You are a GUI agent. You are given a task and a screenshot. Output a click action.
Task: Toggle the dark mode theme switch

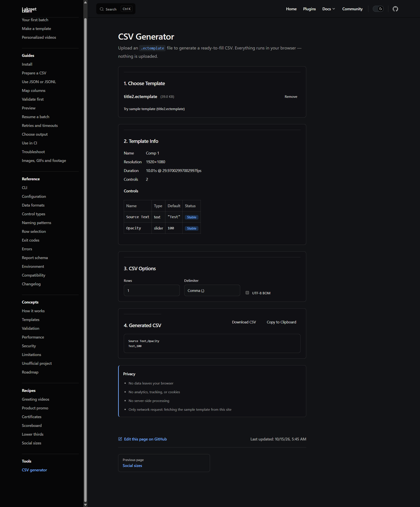[x=378, y=9]
